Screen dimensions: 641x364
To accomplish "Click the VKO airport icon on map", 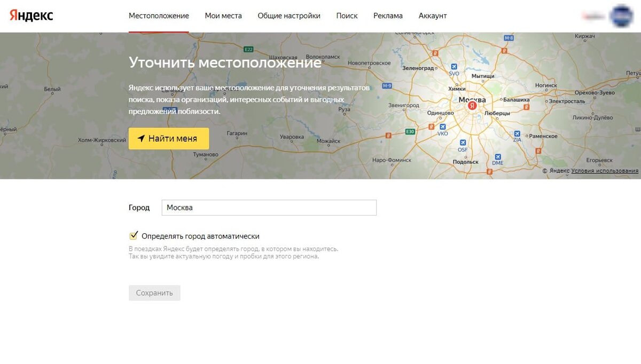I will [443, 127].
